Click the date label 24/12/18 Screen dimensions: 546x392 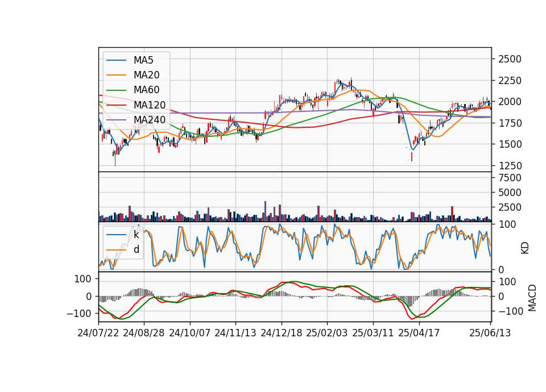pyautogui.click(x=282, y=333)
